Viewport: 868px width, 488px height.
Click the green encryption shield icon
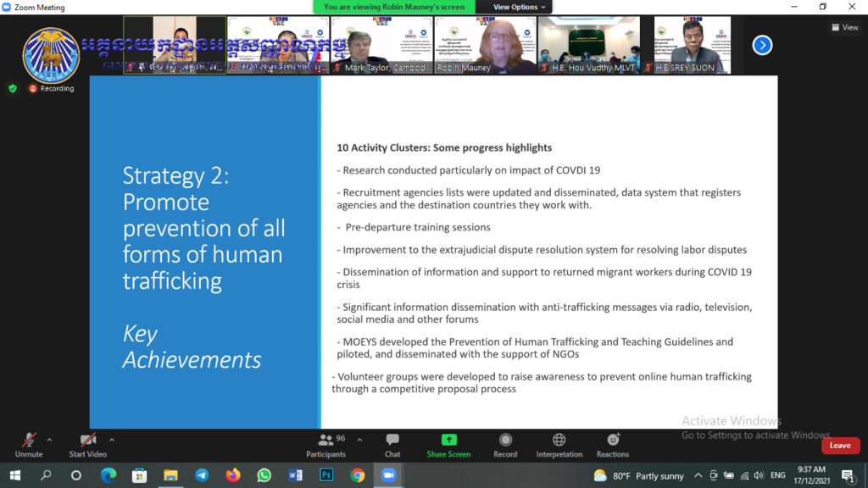(13, 88)
